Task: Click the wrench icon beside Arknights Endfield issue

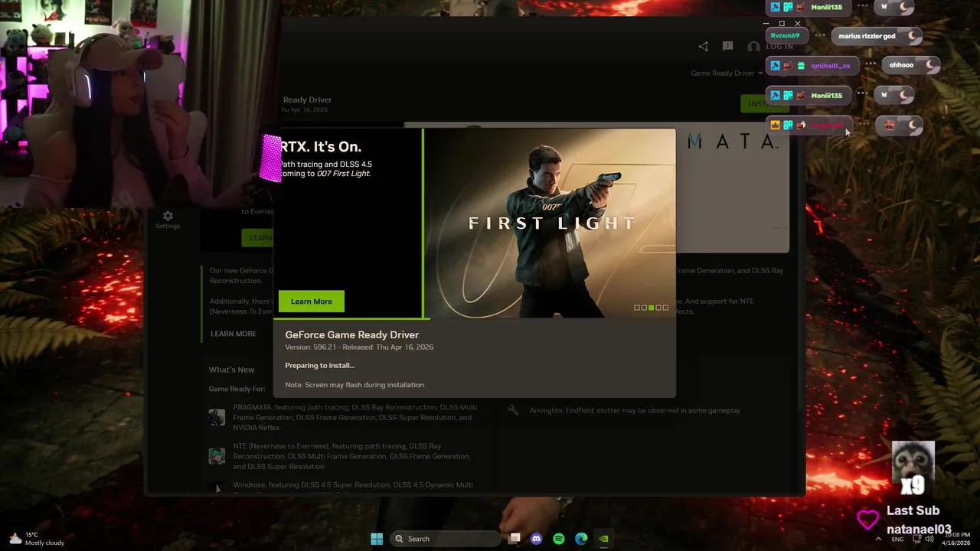Action: tap(513, 410)
